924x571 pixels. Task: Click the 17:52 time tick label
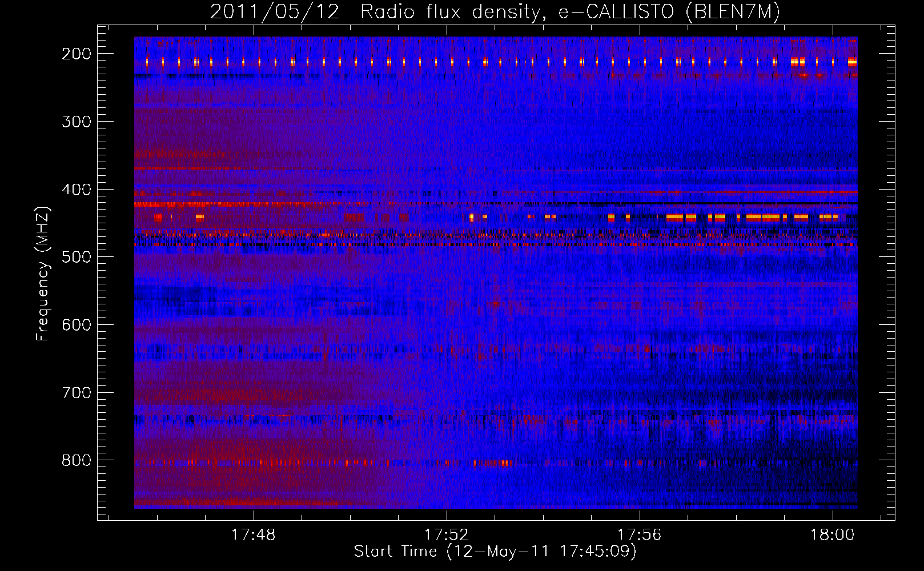tap(447, 535)
